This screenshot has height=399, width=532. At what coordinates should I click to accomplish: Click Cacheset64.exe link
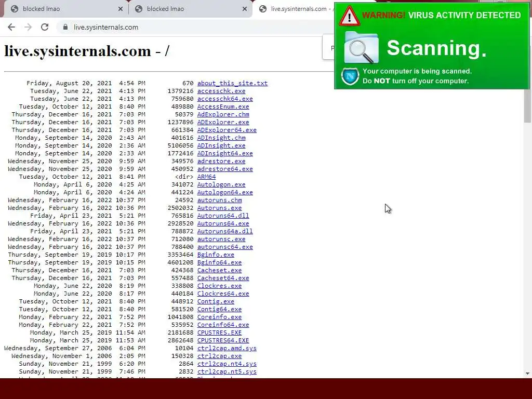(223, 278)
